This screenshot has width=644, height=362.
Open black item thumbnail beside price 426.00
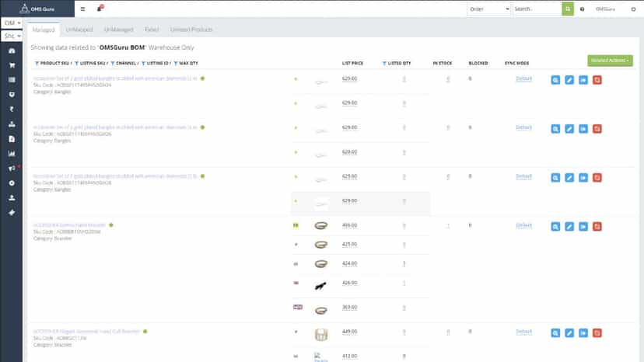pos(320,286)
